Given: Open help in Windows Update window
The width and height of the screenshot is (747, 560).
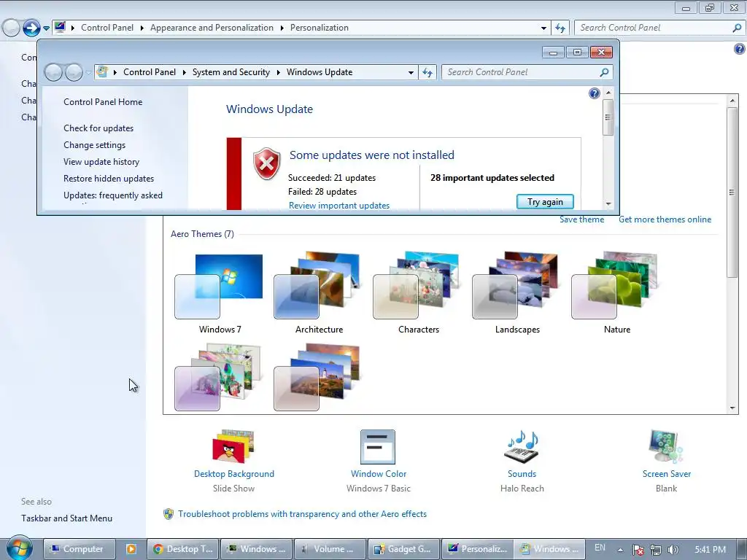Looking at the screenshot, I should click(x=594, y=93).
